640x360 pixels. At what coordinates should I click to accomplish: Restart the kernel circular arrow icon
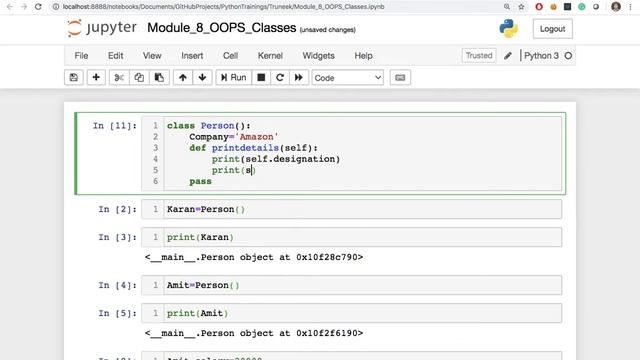tap(280, 78)
